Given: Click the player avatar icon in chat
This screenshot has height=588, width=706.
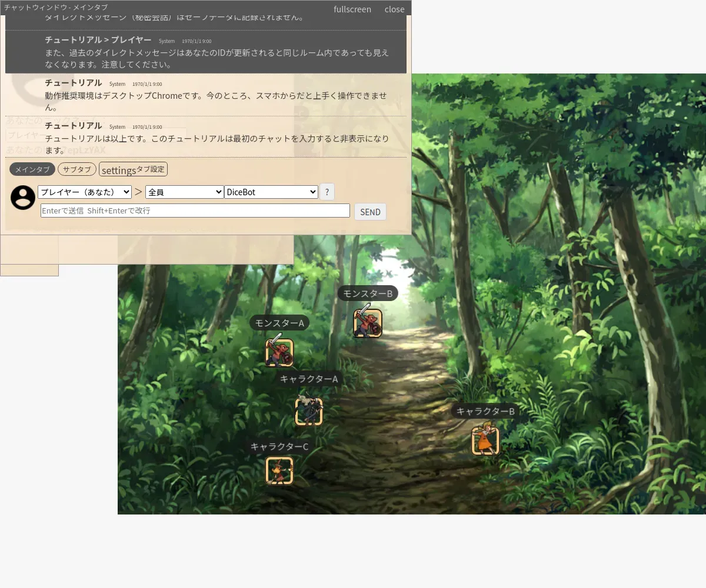Looking at the screenshot, I should pyautogui.click(x=23, y=198).
